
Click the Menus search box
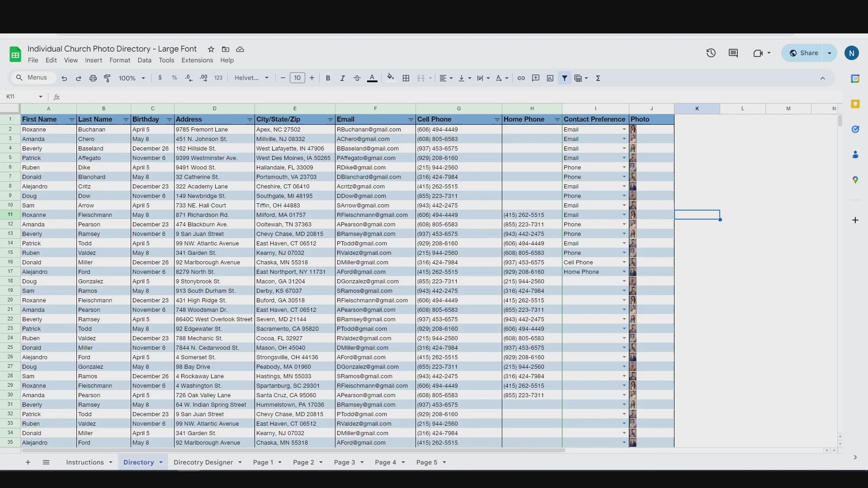[x=33, y=78]
